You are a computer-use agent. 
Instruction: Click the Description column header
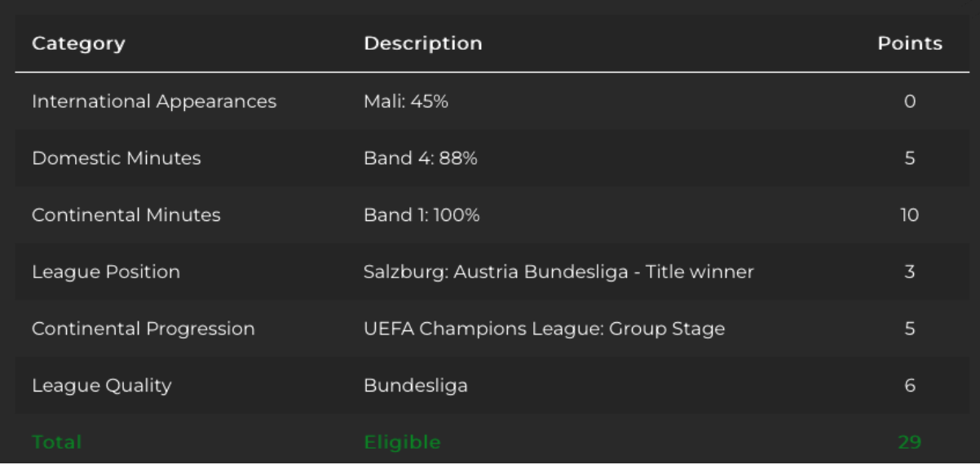[422, 43]
